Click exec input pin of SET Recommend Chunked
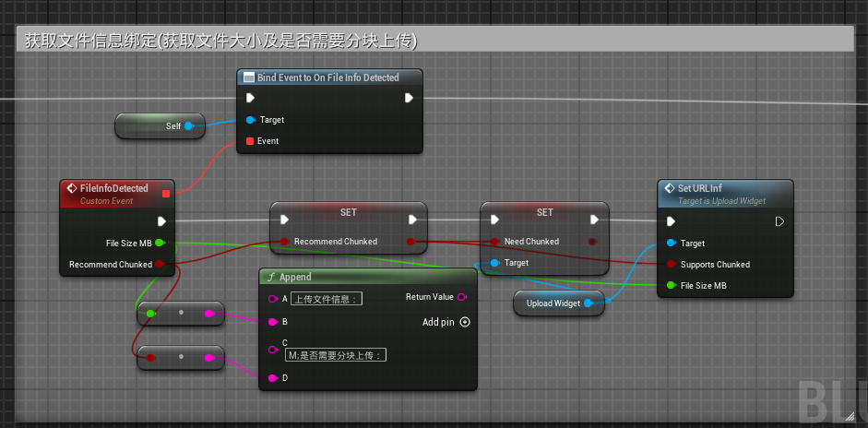The height and width of the screenshot is (428, 868). click(x=284, y=220)
